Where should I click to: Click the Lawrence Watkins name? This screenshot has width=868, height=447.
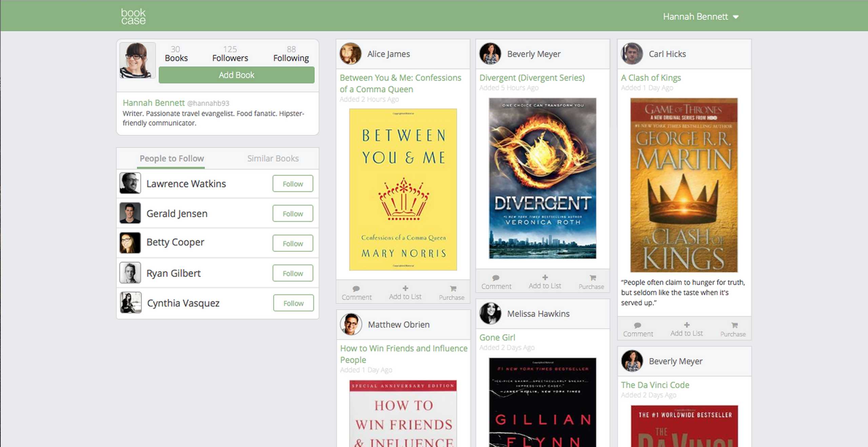(x=186, y=183)
